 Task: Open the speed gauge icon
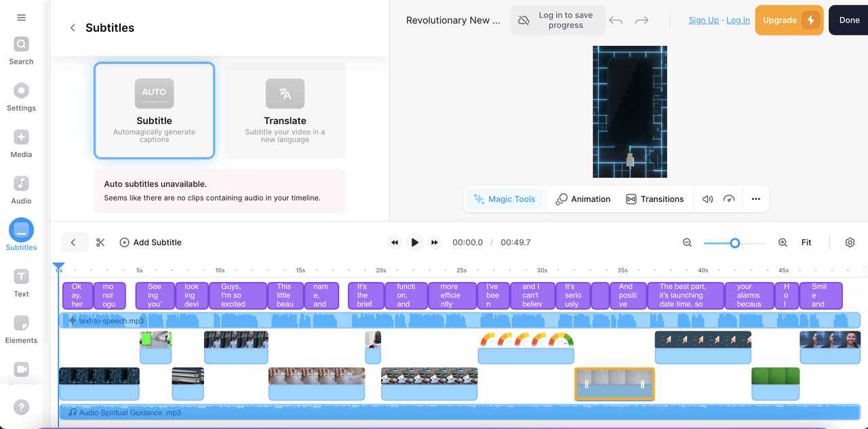tap(730, 199)
